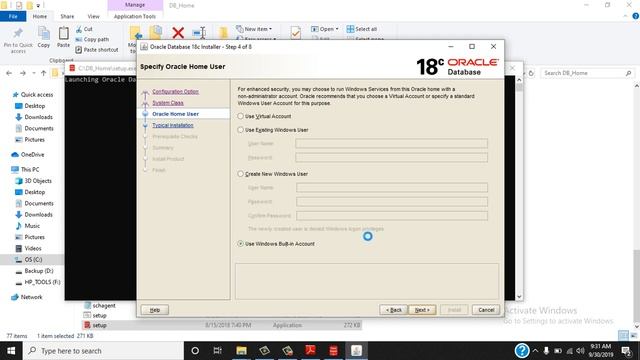Choose Create New Windows User option

[240, 174]
